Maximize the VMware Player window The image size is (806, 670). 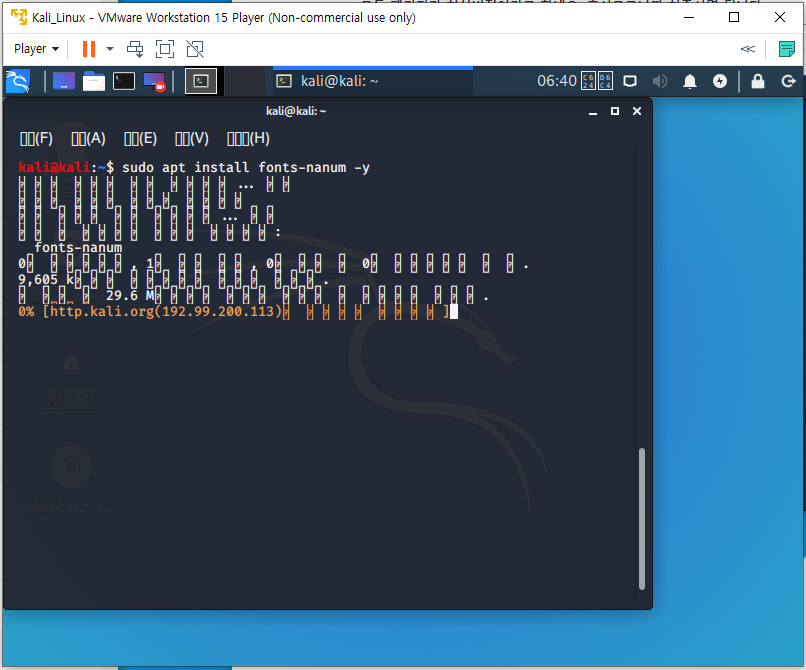click(734, 17)
